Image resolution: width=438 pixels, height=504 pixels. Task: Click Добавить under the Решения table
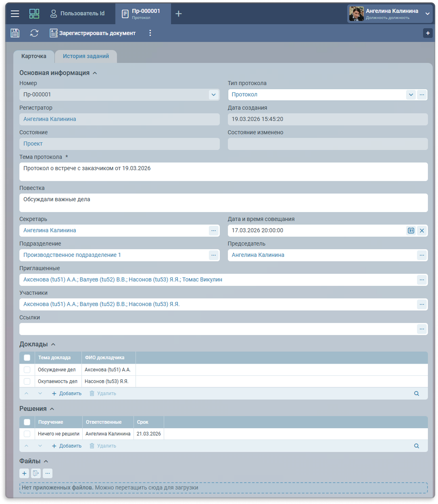point(67,446)
